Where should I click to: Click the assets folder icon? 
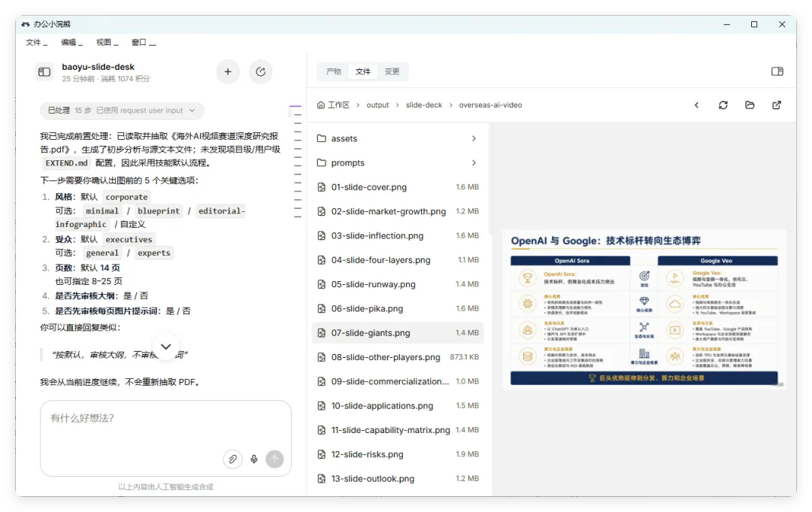(x=322, y=138)
